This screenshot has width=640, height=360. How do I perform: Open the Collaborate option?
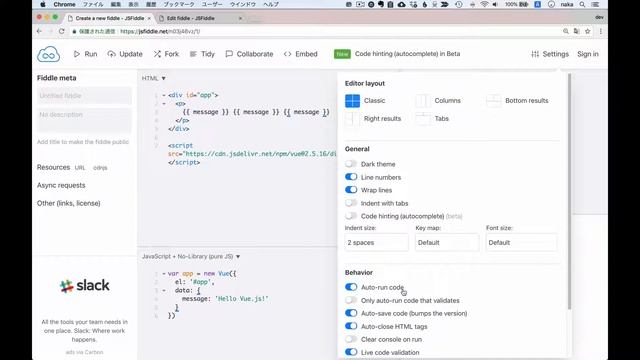coord(249,54)
